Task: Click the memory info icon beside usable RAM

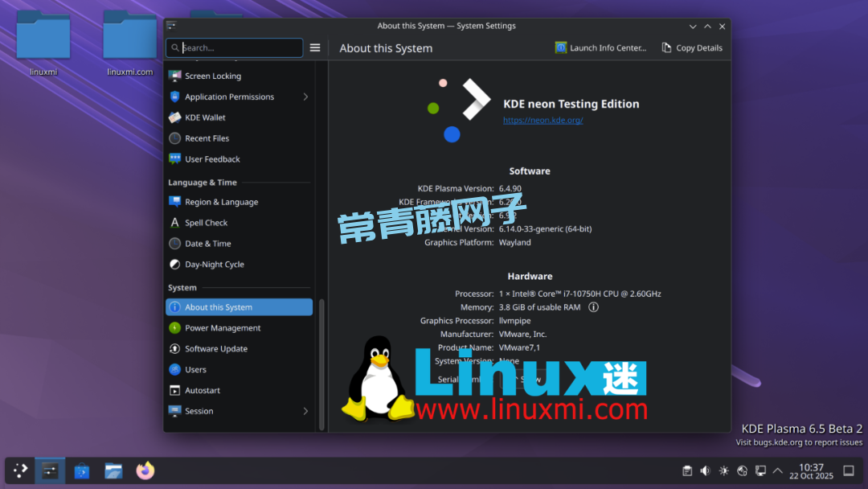Action: point(593,307)
